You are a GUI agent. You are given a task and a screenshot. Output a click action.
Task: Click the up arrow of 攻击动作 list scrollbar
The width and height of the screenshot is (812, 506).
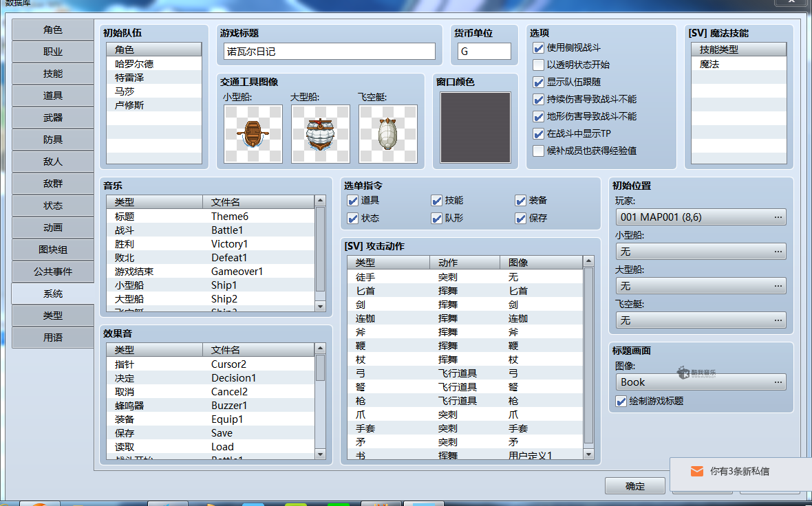coord(588,261)
